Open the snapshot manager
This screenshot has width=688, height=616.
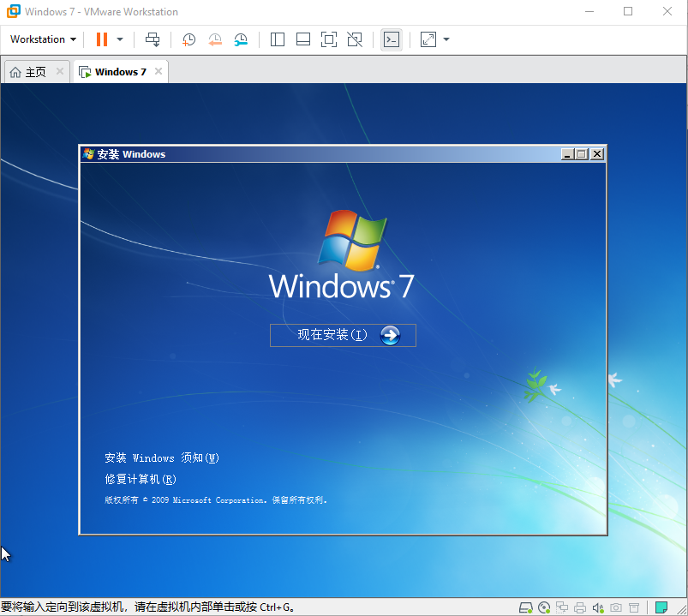[241, 39]
